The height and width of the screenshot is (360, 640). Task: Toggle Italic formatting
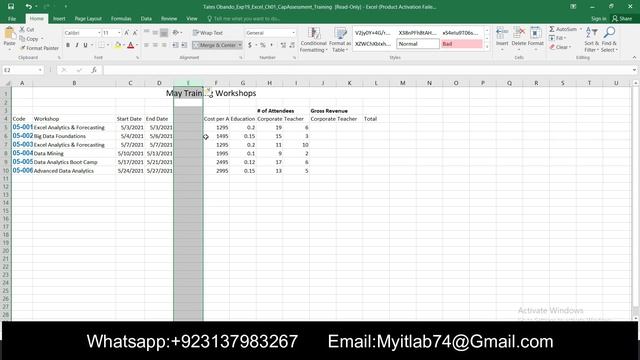[77, 45]
